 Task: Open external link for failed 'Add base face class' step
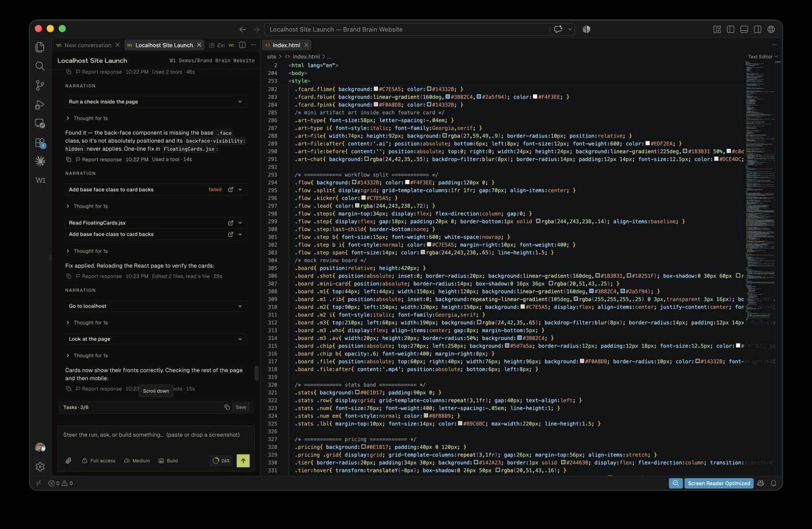tap(230, 189)
